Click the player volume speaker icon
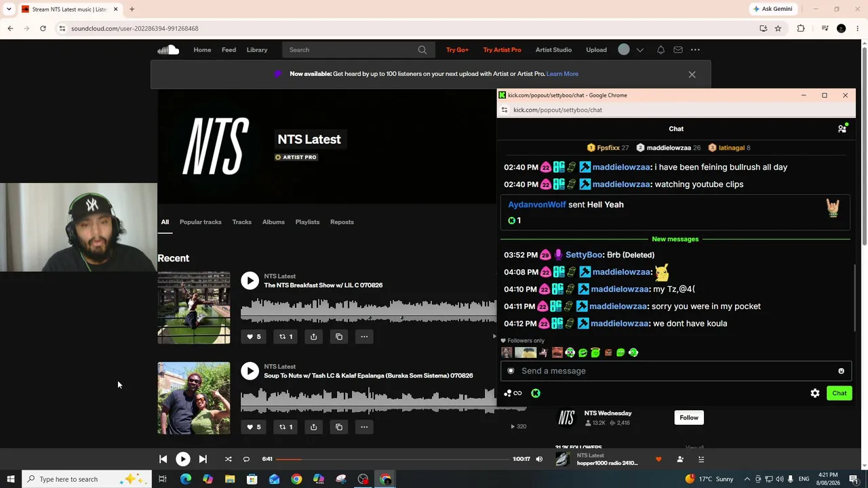The height and width of the screenshot is (488, 868). (x=539, y=459)
